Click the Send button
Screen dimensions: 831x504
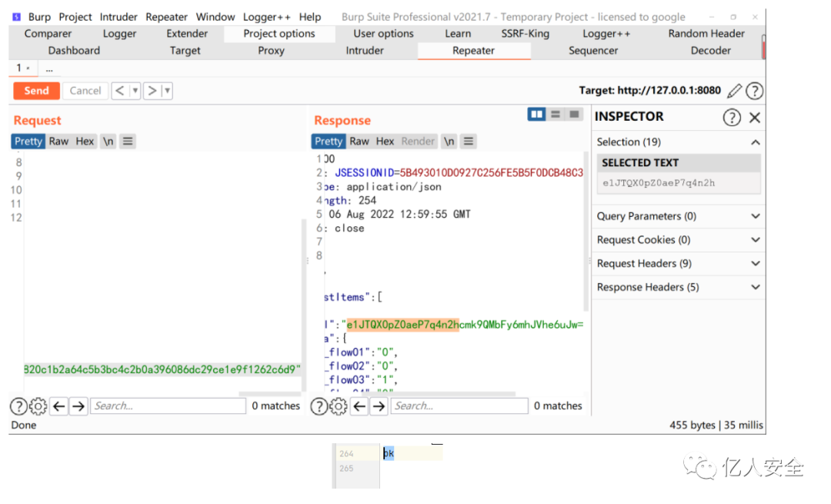click(37, 91)
